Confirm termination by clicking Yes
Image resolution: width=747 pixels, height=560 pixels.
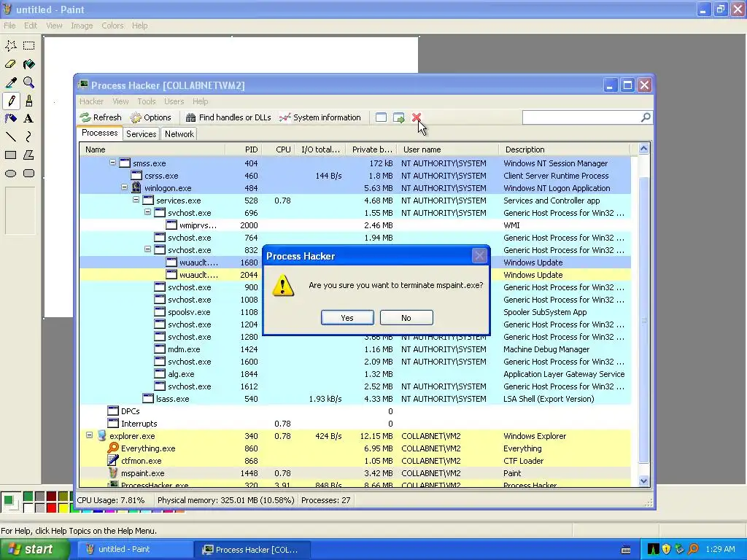click(347, 318)
